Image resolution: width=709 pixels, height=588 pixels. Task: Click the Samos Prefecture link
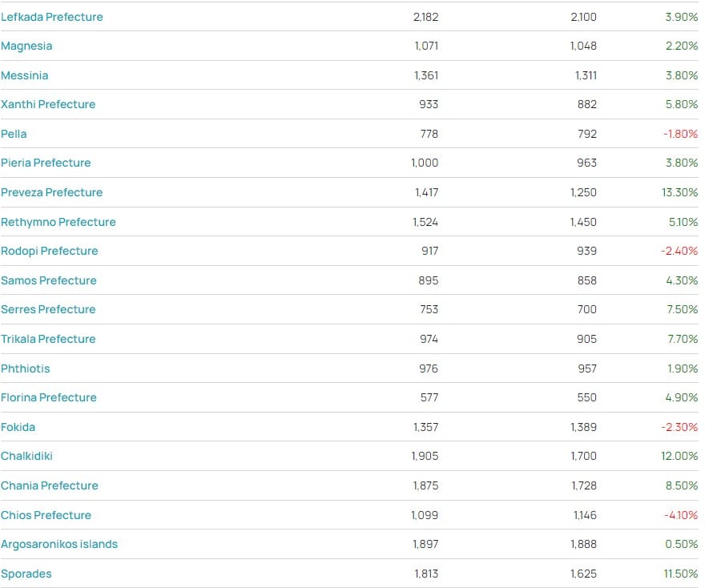point(49,280)
